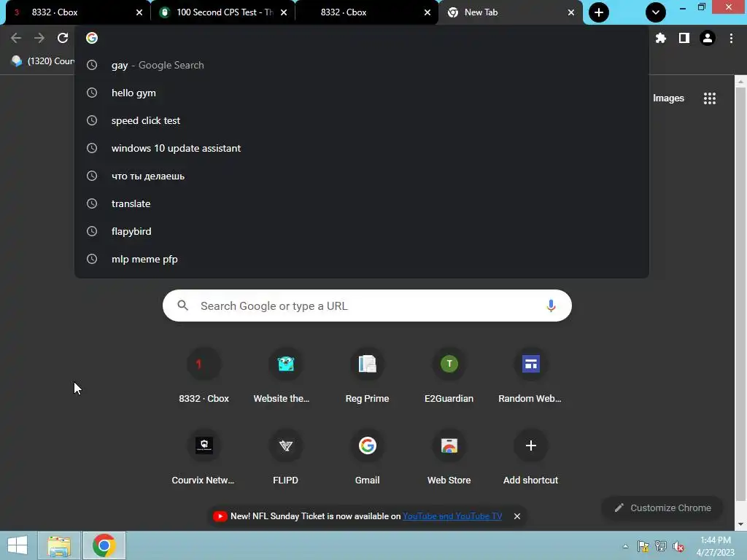
Task: Click the Chrome taskbar icon
Action: pos(104,545)
